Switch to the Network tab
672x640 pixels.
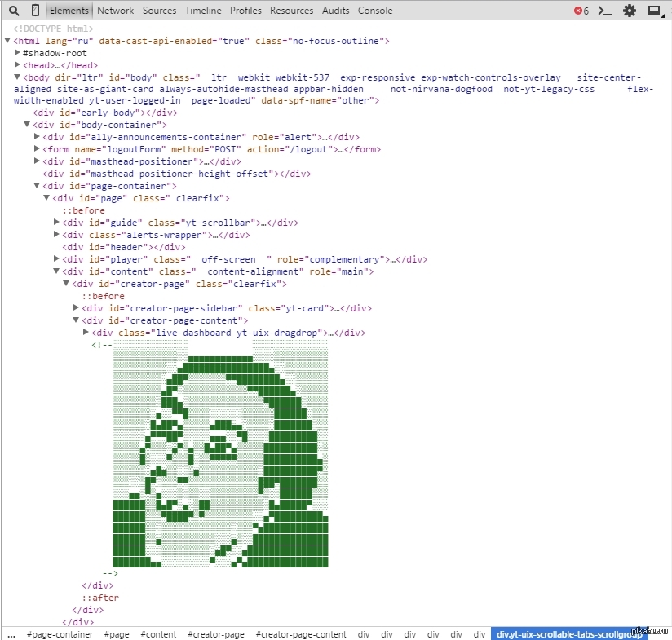(115, 11)
